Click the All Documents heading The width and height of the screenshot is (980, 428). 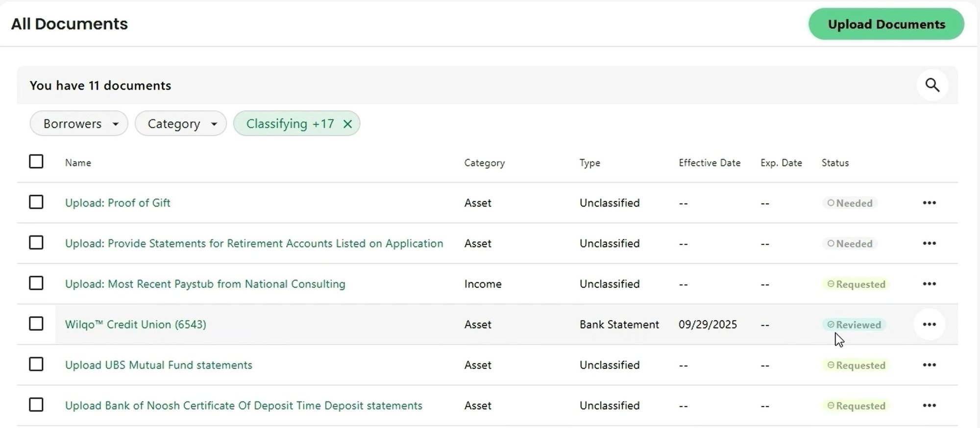[69, 24]
